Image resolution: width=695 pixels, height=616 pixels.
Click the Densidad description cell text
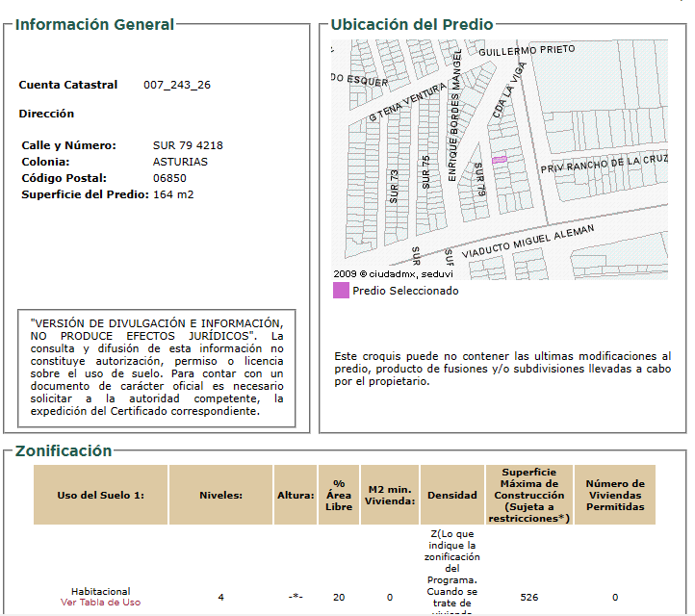[x=452, y=571]
